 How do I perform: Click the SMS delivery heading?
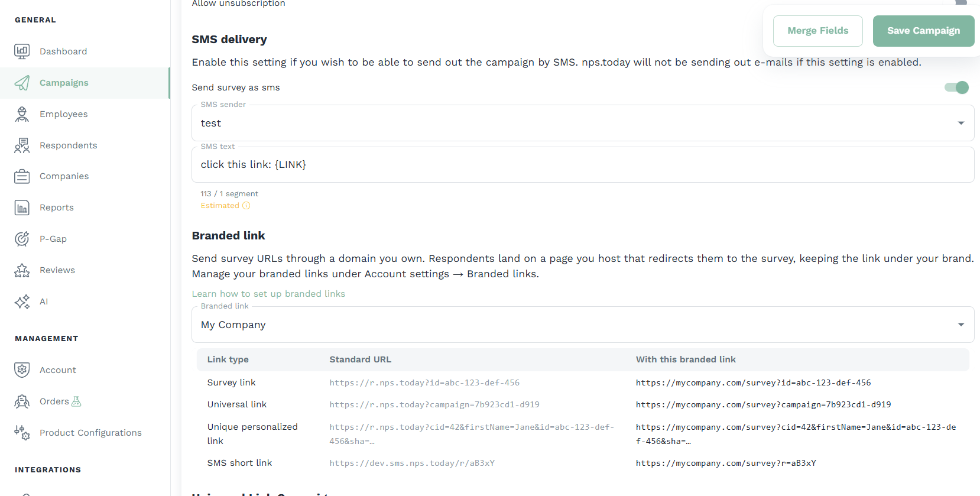[229, 40]
